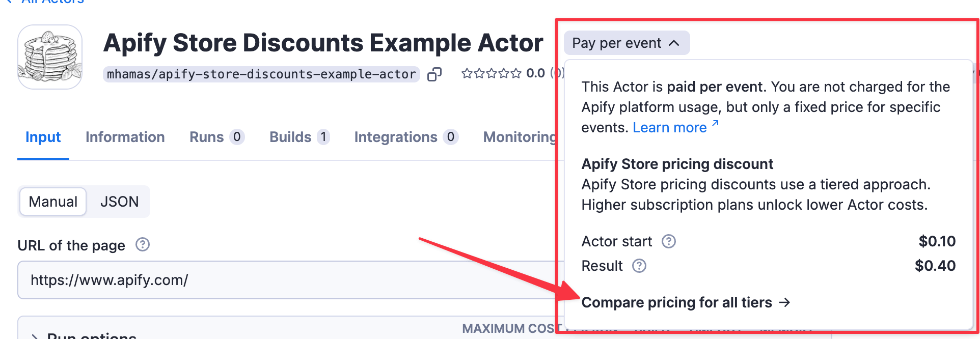Open the Integrations tab
Screen dimensions: 980x339
tap(396, 136)
